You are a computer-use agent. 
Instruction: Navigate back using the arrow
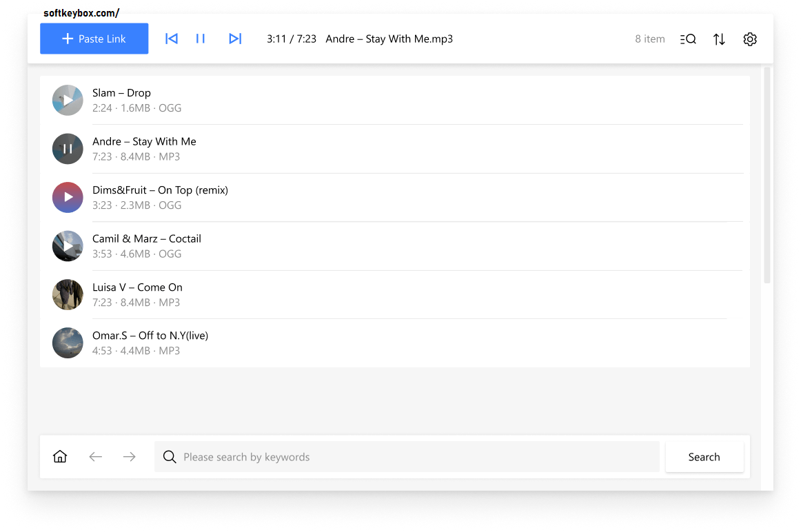click(x=95, y=456)
